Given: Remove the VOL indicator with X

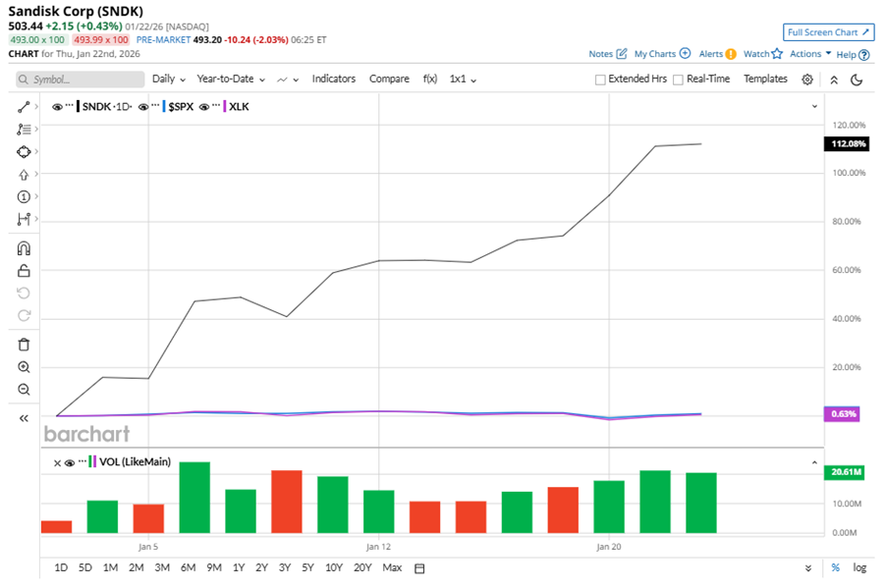Looking at the screenshot, I should click(57, 463).
